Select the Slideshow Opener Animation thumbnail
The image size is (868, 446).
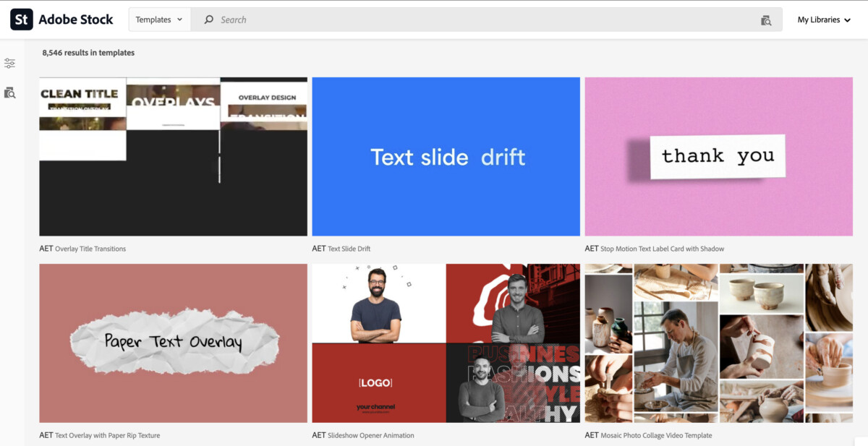pyautogui.click(x=446, y=343)
